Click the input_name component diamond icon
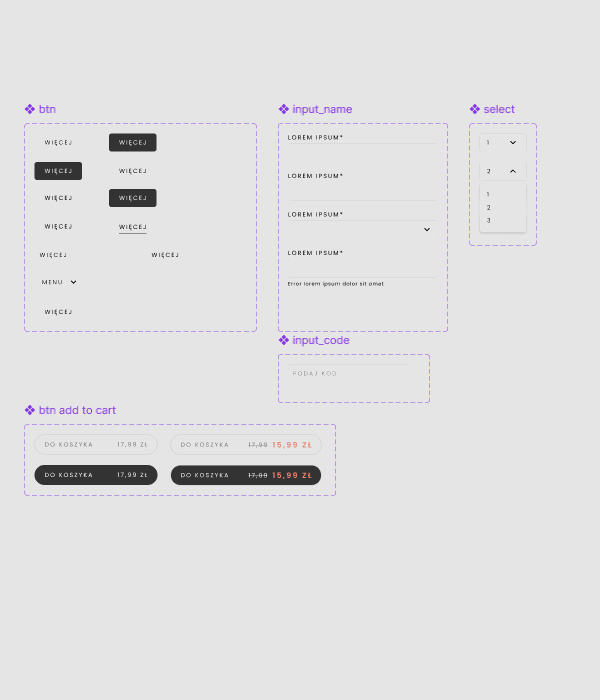Image resolution: width=600 pixels, height=700 pixels. point(283,109)
